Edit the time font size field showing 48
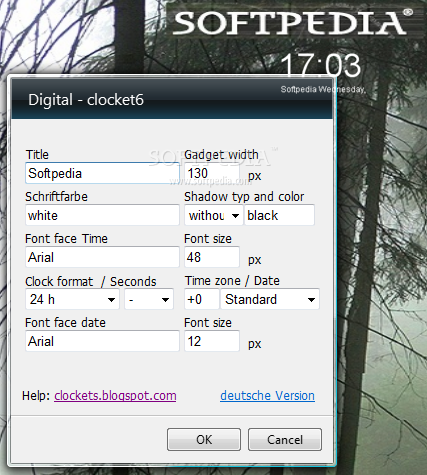 click(x=212, y=257)
